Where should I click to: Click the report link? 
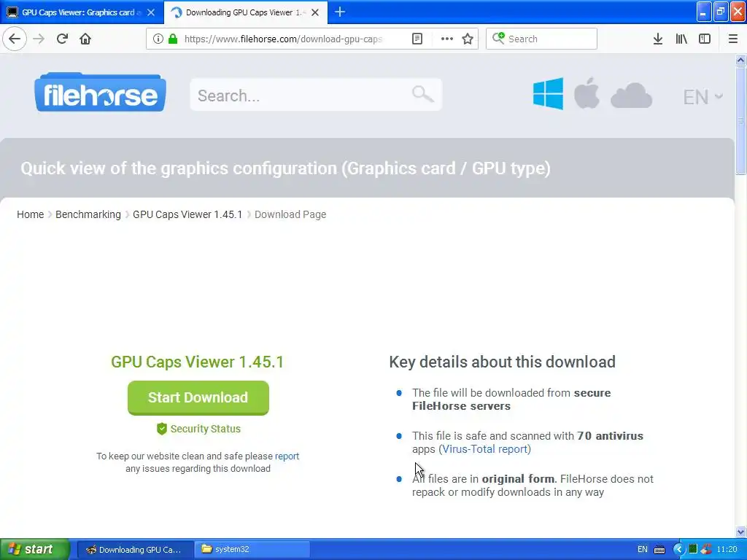coord(287,456)
